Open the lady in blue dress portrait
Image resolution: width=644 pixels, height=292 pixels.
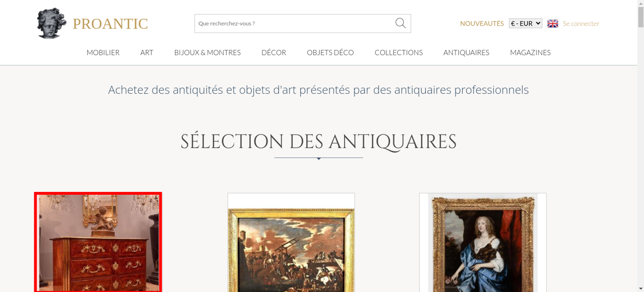tap(483, 242)
